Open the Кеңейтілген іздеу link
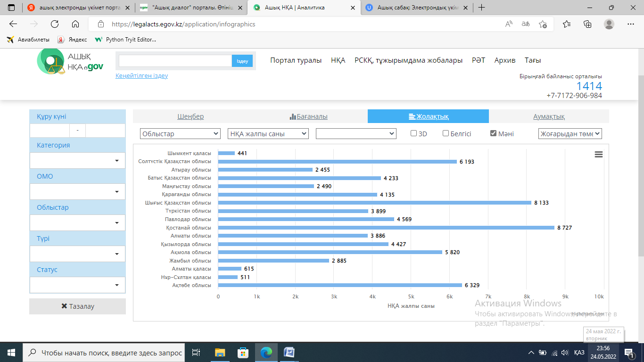This screenshot has height=362, width=644. coord(141,76)
